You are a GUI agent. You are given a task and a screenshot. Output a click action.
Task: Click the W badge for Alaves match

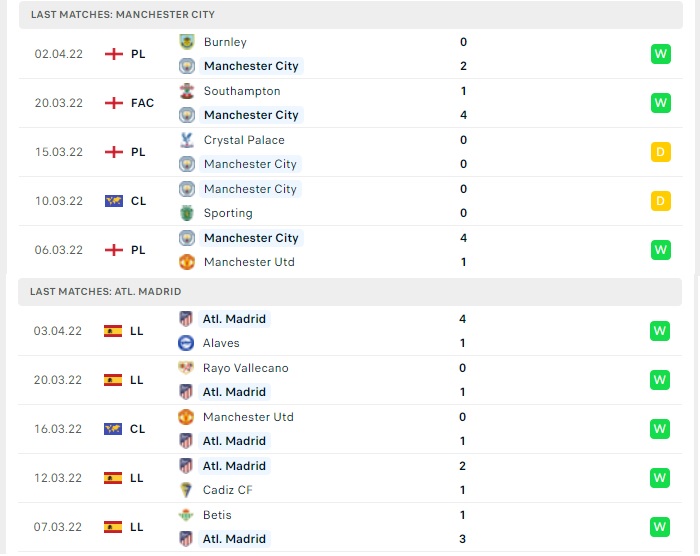[660, 331]
